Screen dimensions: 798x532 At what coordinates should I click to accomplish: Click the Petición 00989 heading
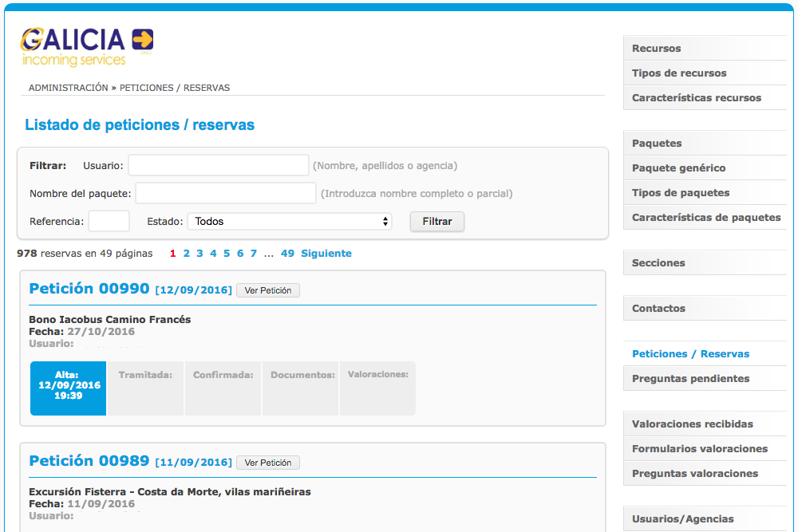[89, 461]
